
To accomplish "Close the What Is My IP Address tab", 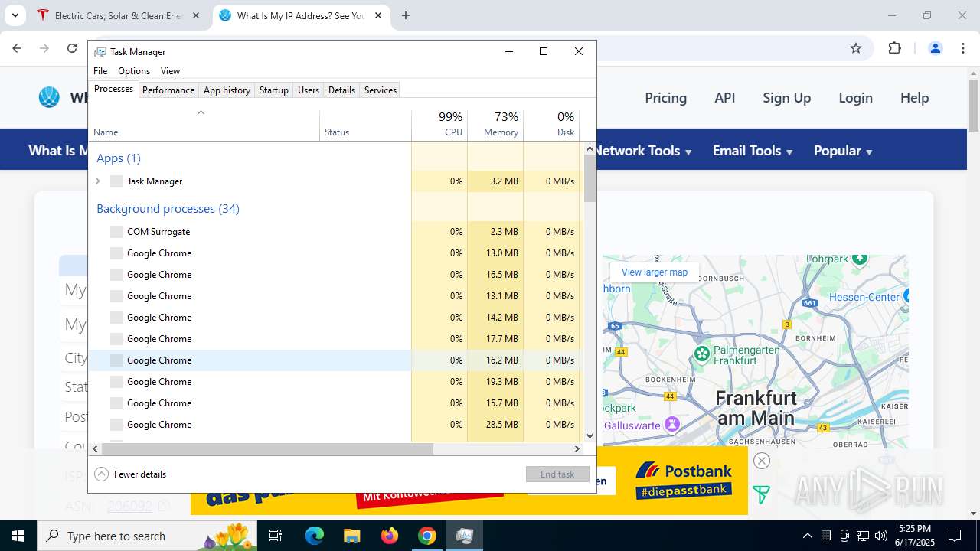I will pyautogui.click(x=378, y=15).
